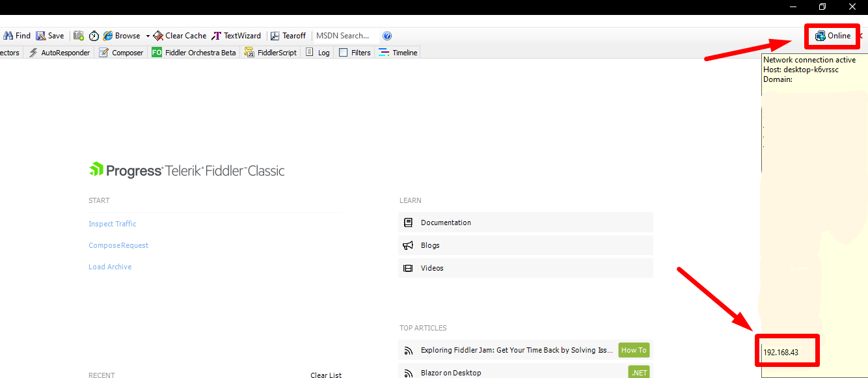Click the Progress Telerik Fiddler Classic logo
The width and height of the screenshot is (868, 378).
tap(187, 170)
